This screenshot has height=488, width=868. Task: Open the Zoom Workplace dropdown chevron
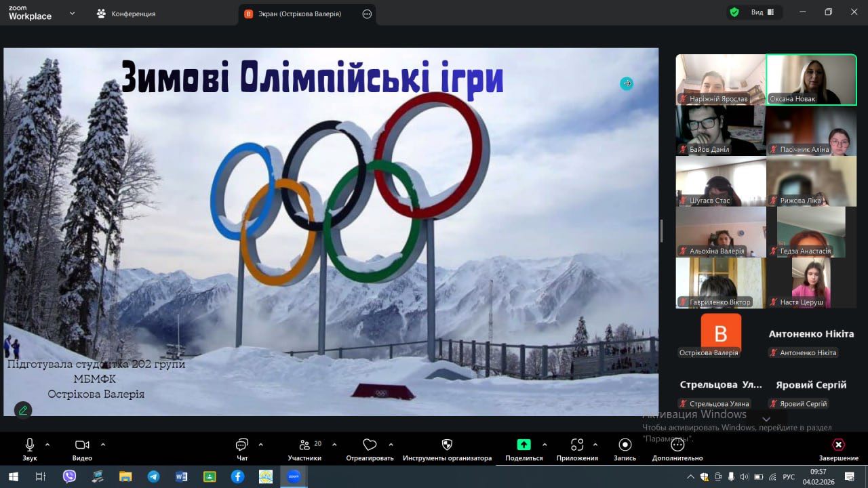click(73, 14)
